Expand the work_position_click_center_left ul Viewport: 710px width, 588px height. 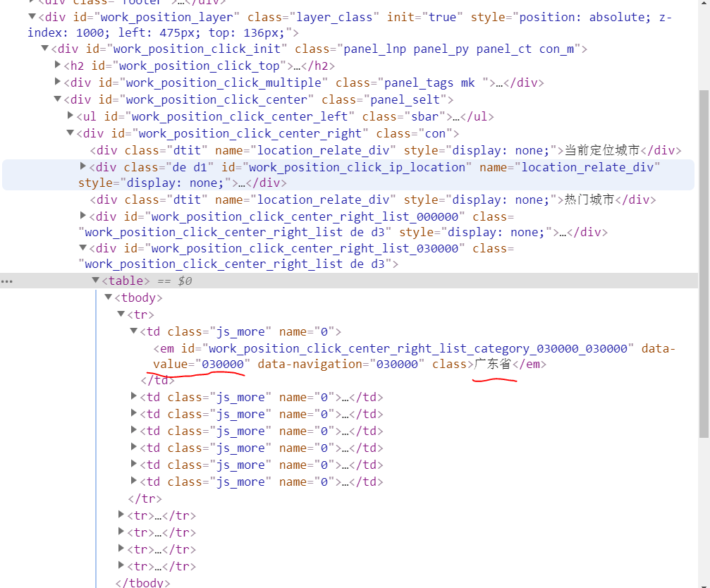(x=71, y=116)
